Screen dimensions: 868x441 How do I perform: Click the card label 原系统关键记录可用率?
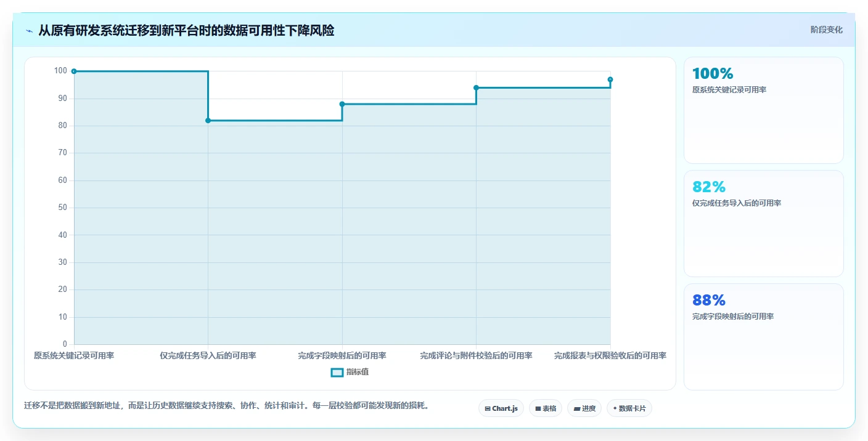[729, 90]
